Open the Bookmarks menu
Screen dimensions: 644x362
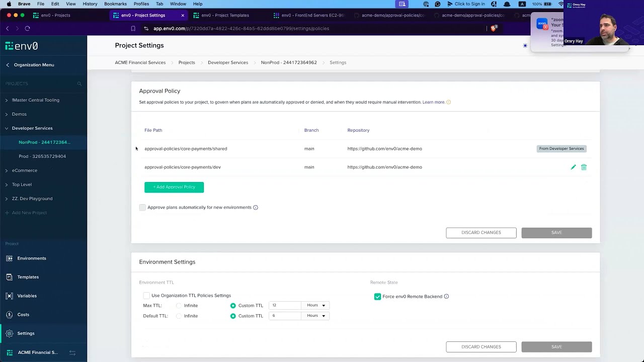[x=115, y=4]
